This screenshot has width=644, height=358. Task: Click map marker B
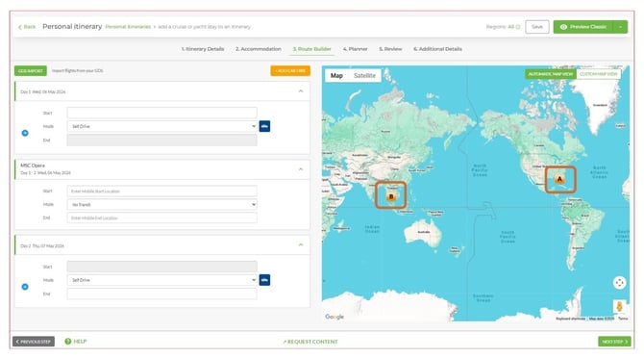(x=391, y=196)
